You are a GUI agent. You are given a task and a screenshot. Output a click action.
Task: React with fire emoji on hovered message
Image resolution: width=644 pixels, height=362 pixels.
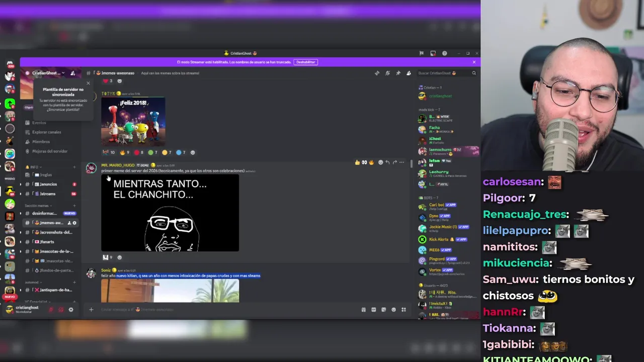coord(371,162)
